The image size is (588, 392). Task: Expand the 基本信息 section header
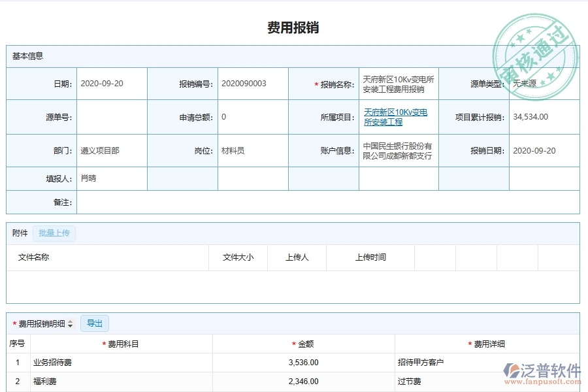point(27,56)
